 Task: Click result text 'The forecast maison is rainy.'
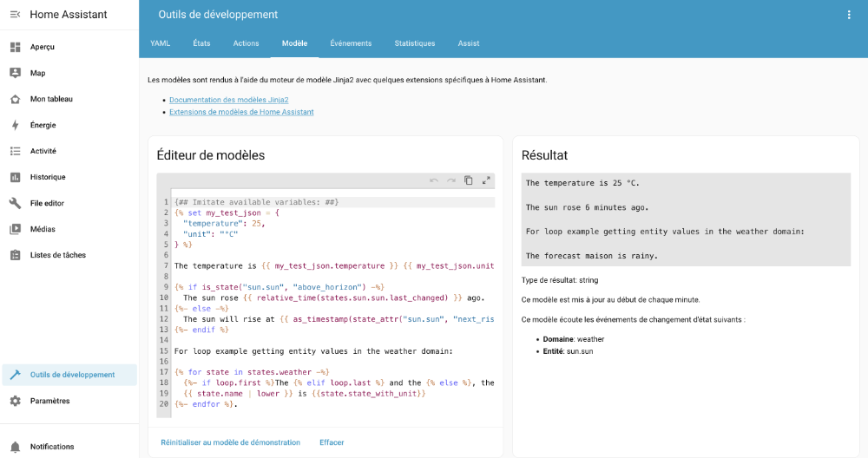[592, 256]
